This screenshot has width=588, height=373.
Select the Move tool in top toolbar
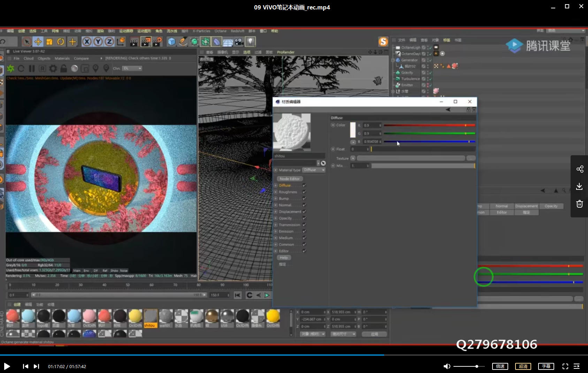coord(38,42)
